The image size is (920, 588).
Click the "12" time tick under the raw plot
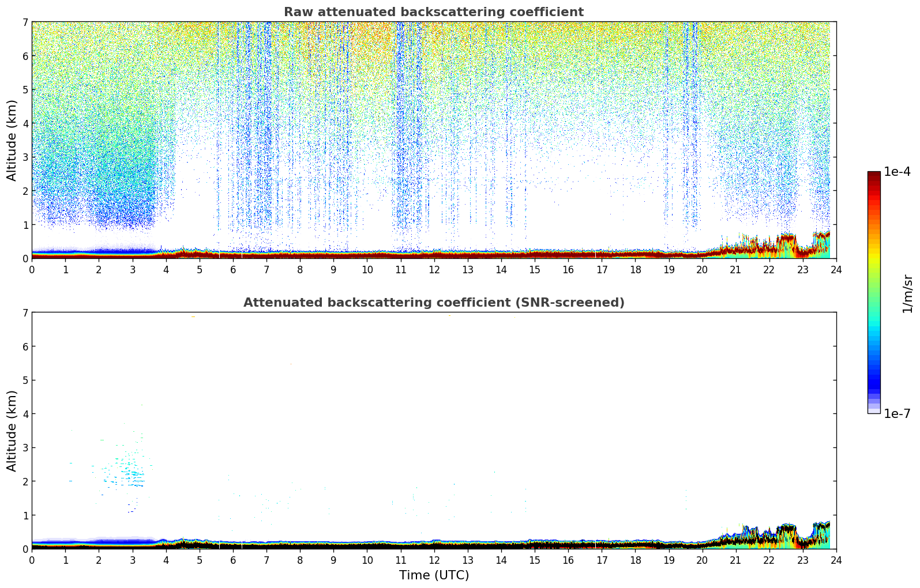pos(434,269)
